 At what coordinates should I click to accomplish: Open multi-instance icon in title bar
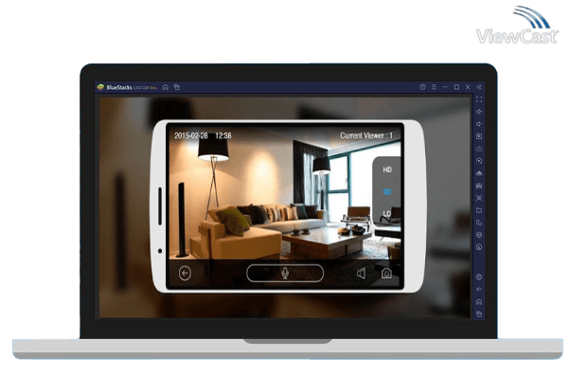click(177, 87)
